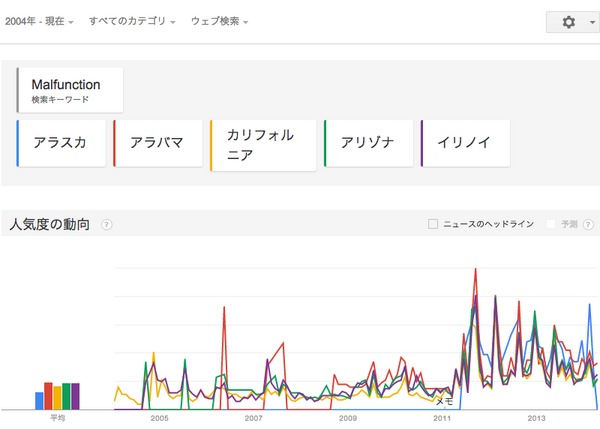Click the カリフォルニア region chip
Screen dimensions: 600x429
[263, 145]
